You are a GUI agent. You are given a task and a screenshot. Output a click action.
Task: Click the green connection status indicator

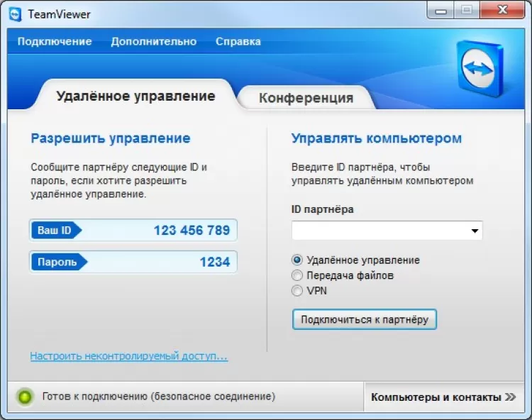pos(25,397)
